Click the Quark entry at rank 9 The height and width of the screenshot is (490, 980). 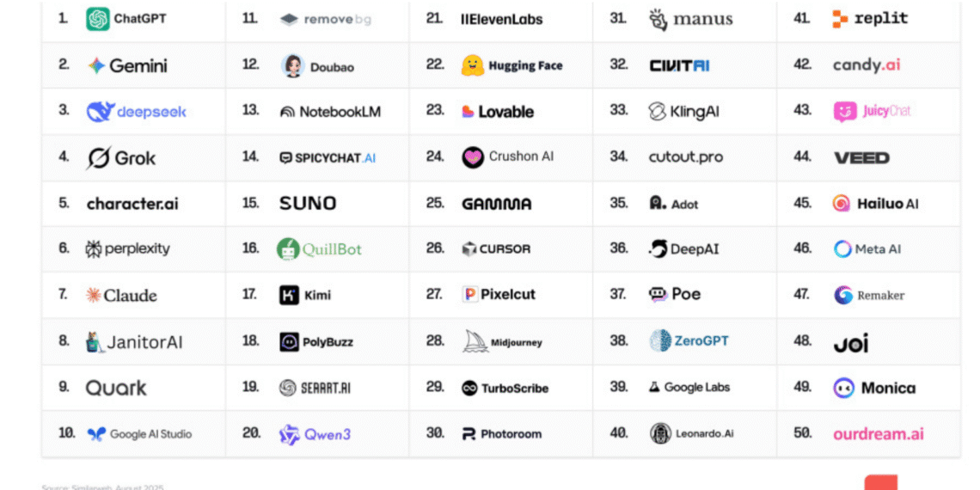tap(116, 388)
